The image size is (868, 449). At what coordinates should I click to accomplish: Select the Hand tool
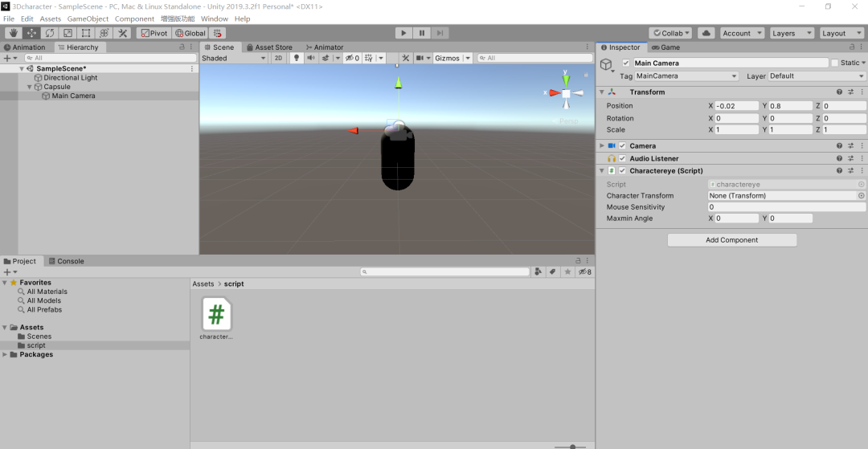tap(13, 33)
